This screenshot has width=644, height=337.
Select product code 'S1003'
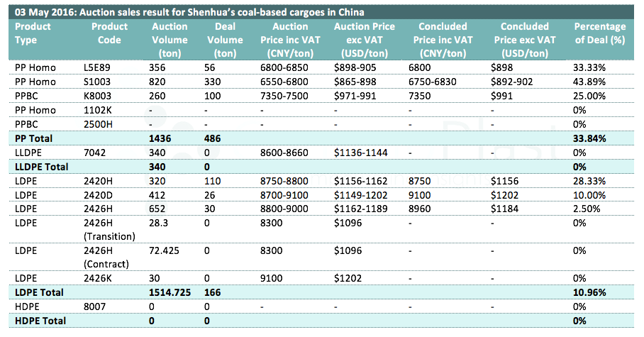coord(97,82)
